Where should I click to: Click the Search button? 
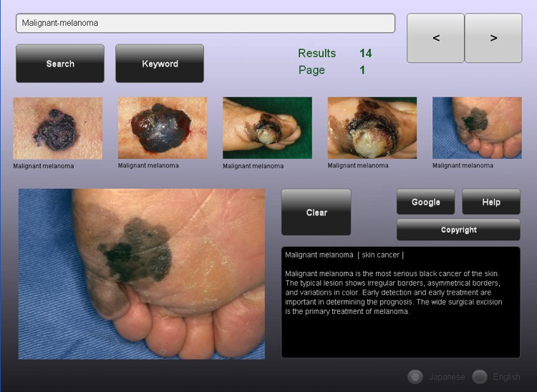[x=60, y=63]
